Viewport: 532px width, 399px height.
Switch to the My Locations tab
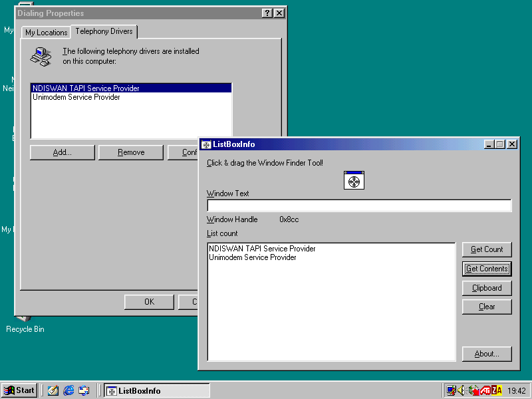coord(47,33)
